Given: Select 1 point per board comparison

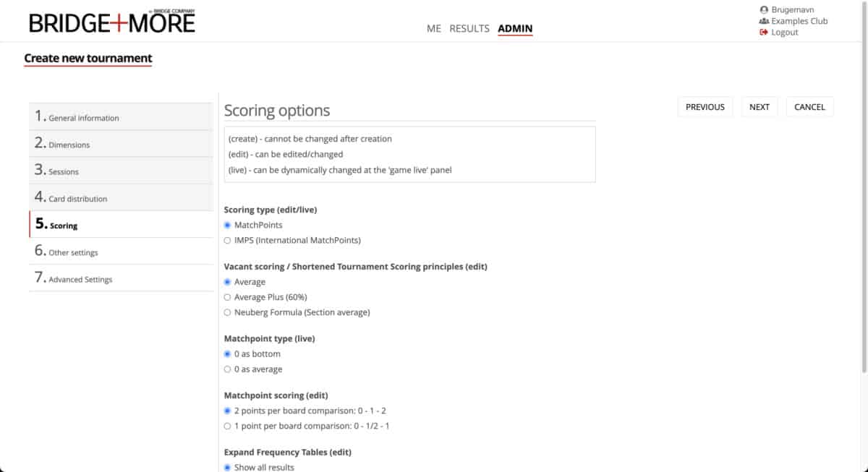Looking at the screenshot, I should [228, 426].
